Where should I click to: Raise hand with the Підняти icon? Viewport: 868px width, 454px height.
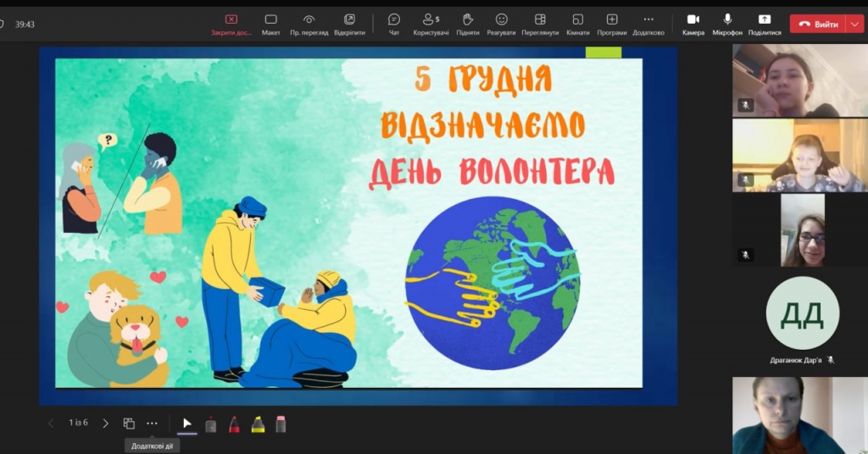coord(467,23)
